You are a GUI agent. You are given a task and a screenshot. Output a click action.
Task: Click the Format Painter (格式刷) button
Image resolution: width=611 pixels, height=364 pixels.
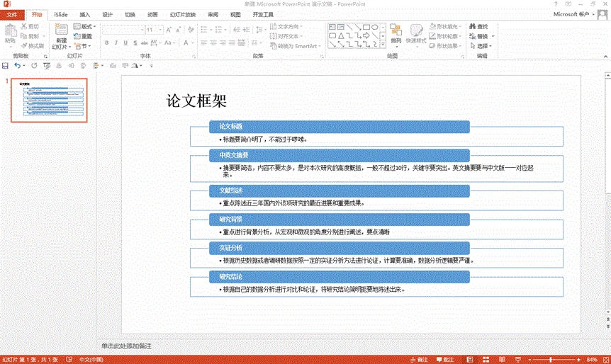tap(33, 46)
